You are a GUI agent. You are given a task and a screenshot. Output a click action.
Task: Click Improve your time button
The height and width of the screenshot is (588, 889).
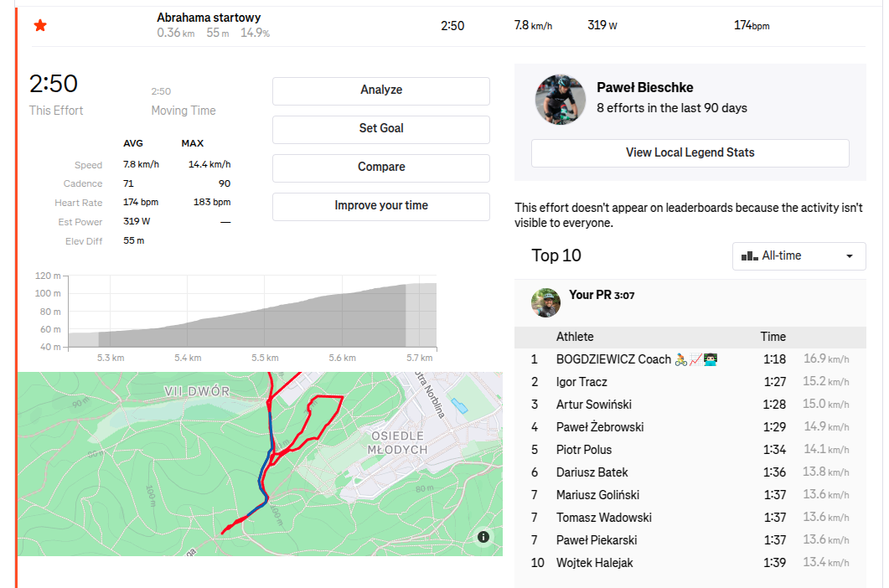point(380,206)
